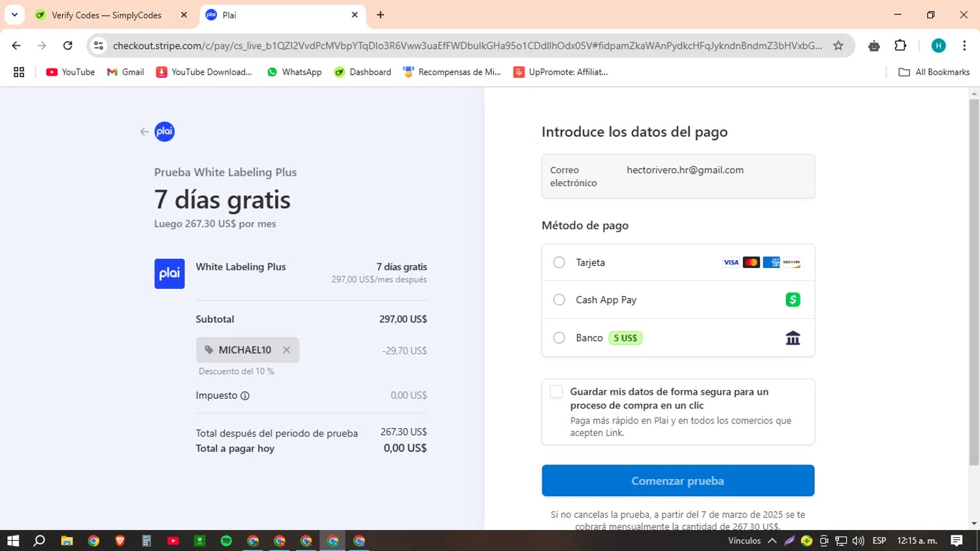Screen dimensions: 980x551
Task: Open the red YouTube taskbar app
Action: pyautogui.click(x=173, y=541)
